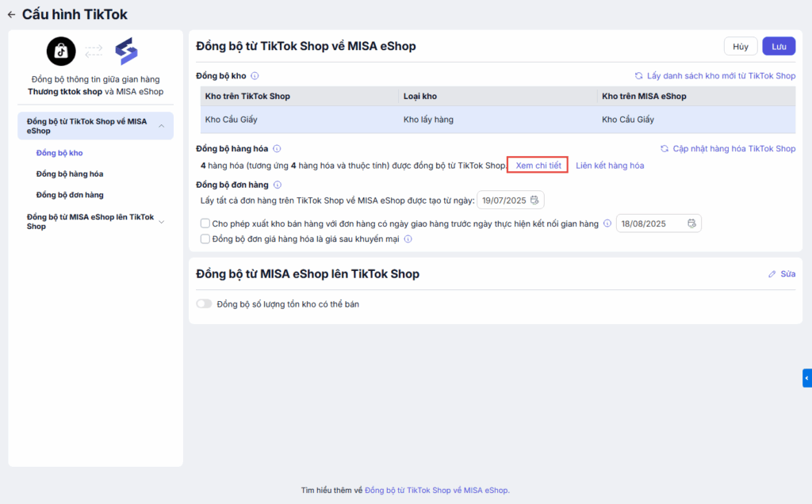Click the Liên kết hàng hóa link
Screen dimensions: 812x504
pos(610,166)
